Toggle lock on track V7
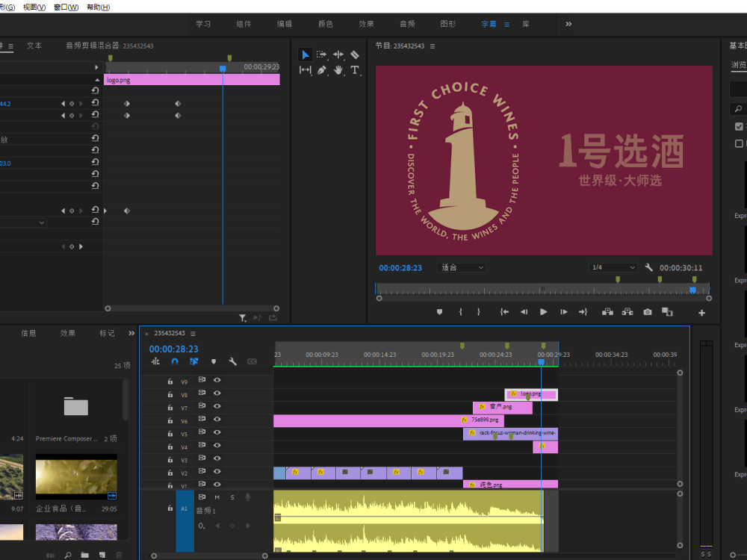The width and height of the screenshot is (747, 560). coord(170,408)
